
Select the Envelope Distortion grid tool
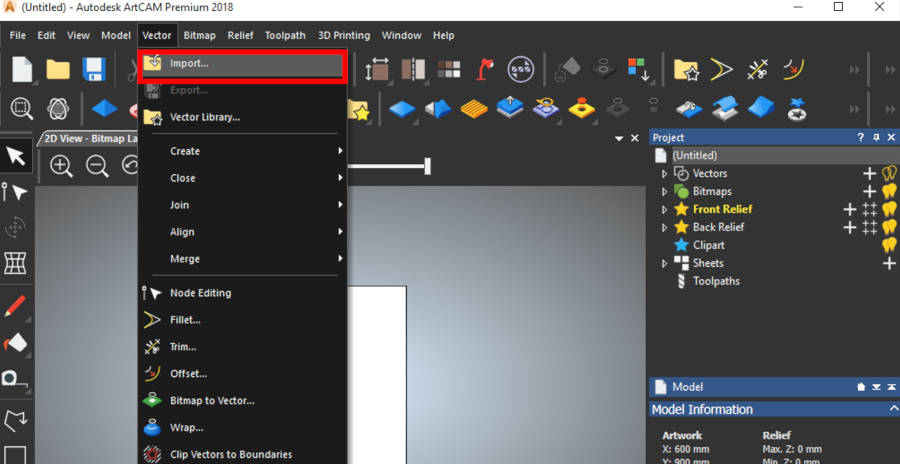(x=15, y=263)
